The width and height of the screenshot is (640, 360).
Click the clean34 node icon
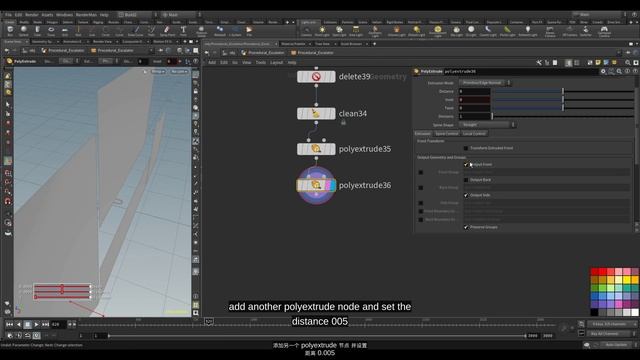coord(316,113)
